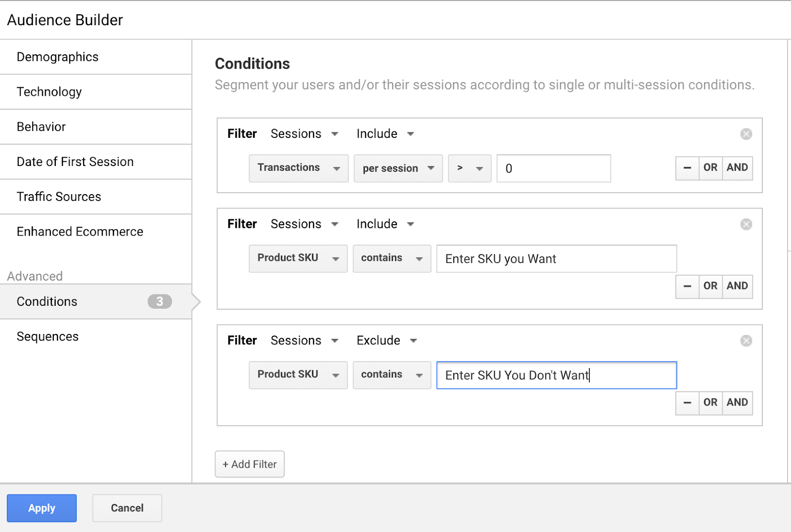Open the Sequences advanced section
Viewport: 791px width, 532px height.
[x=96, y=336]
